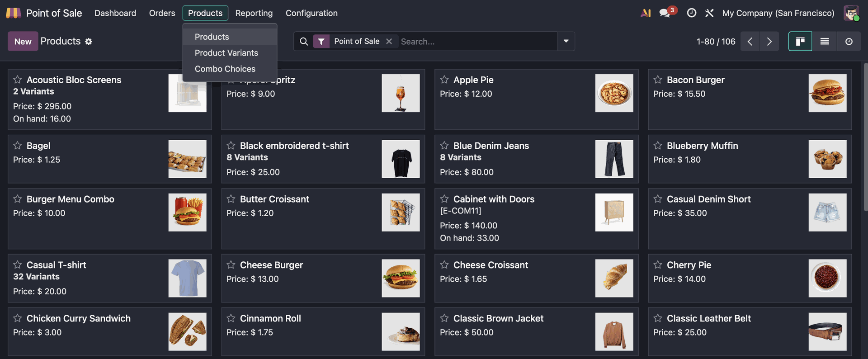The height and width of the screenshot is (359, 868).
Task: Open the Point of Sale app icon
Action: pyautogui.click(x=14, y=13)
